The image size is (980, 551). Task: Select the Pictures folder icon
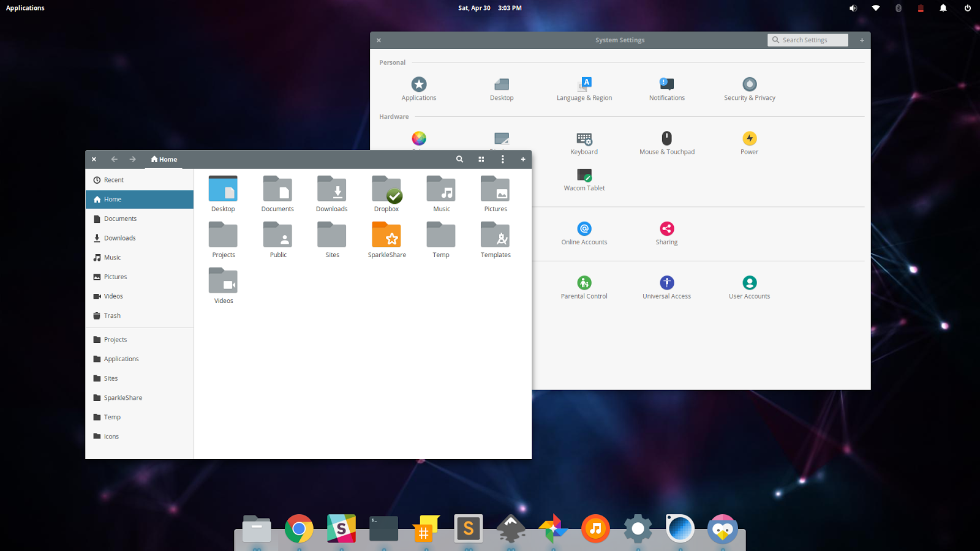tap(496, 189)
